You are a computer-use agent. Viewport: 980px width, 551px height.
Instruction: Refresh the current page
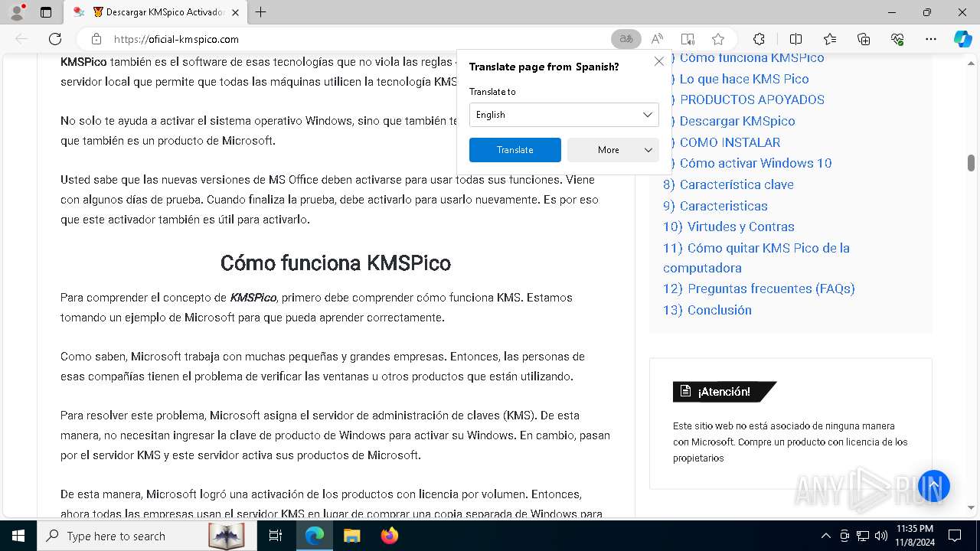[55, 39]
